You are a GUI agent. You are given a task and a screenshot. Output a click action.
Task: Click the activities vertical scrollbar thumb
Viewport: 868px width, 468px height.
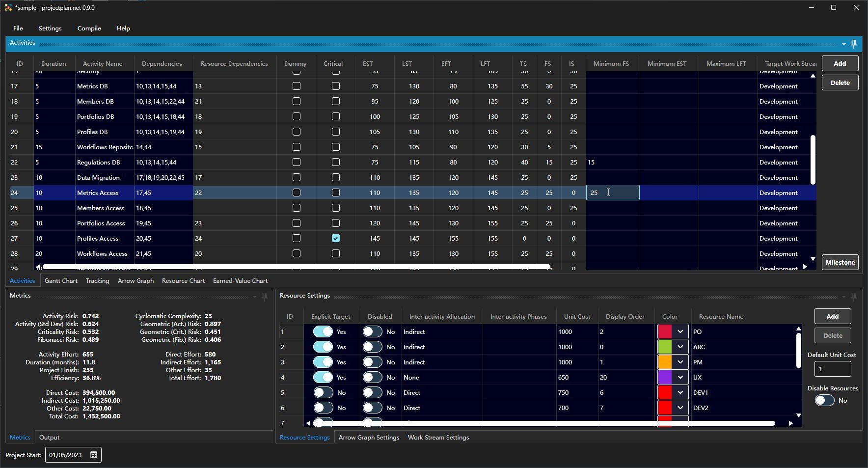pyautogui.click(x=813, y=160)
